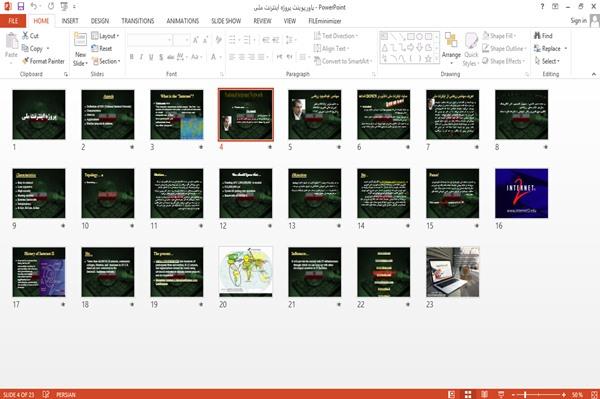Click the Select button in Editing
This screenshot has width=600, height=399.
(547, 61)
